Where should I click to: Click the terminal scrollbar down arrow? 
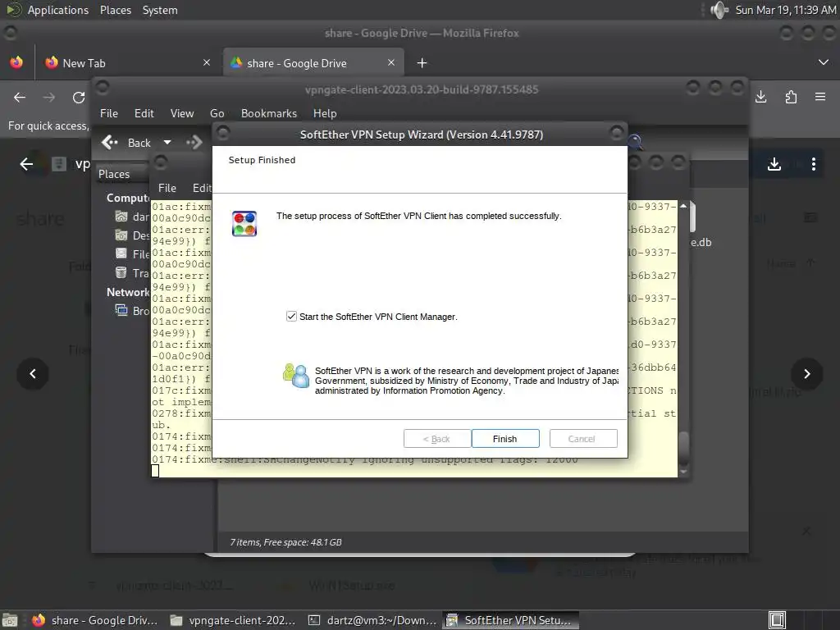tap(683, 472)
